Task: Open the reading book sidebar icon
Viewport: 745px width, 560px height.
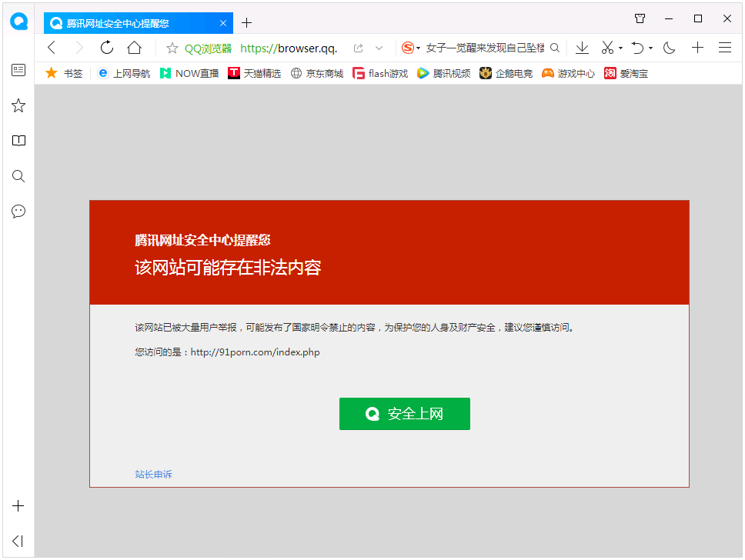Action: [x=18, y=141]
